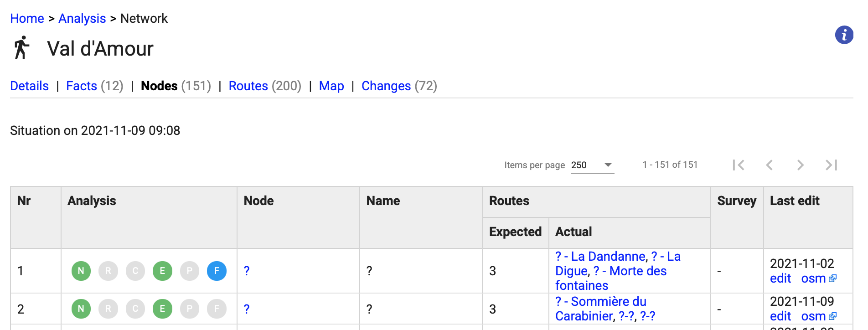Click the external link icon next to osm in row 1

coord(834,278)
